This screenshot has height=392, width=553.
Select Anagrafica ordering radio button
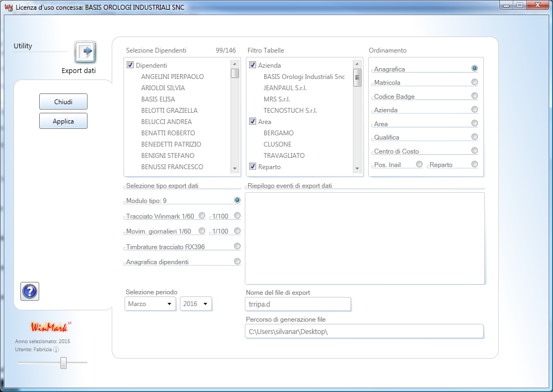pyautogui.click(x=475, y=68)
